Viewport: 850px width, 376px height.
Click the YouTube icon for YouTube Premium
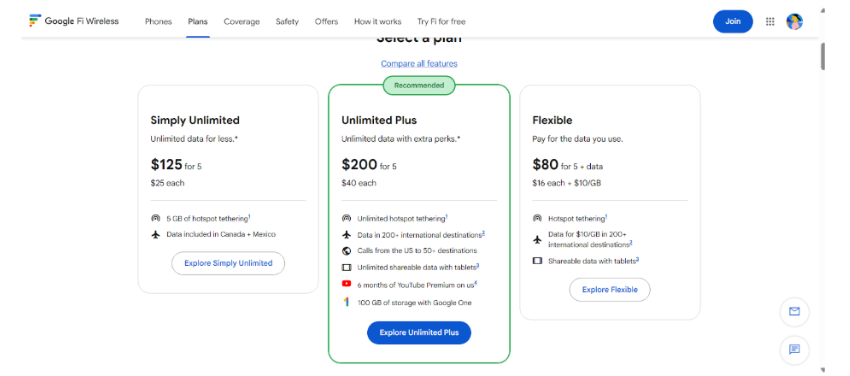point(346,283)
